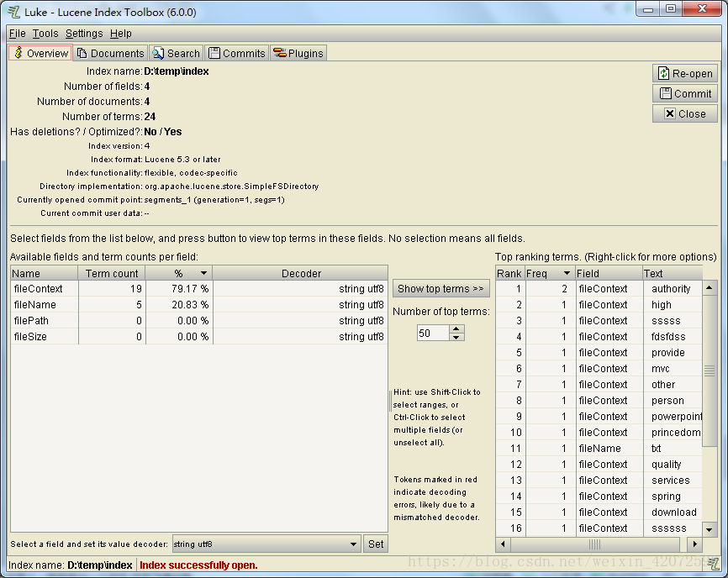
Task: Decrease number of top terms spinner
Action: [x=456, y=337]
